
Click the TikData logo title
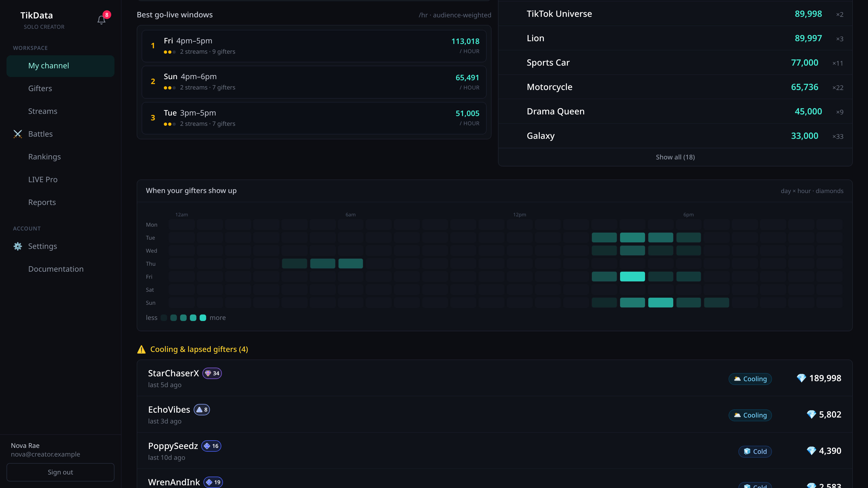pyautogui.click(x=37, y=15)
